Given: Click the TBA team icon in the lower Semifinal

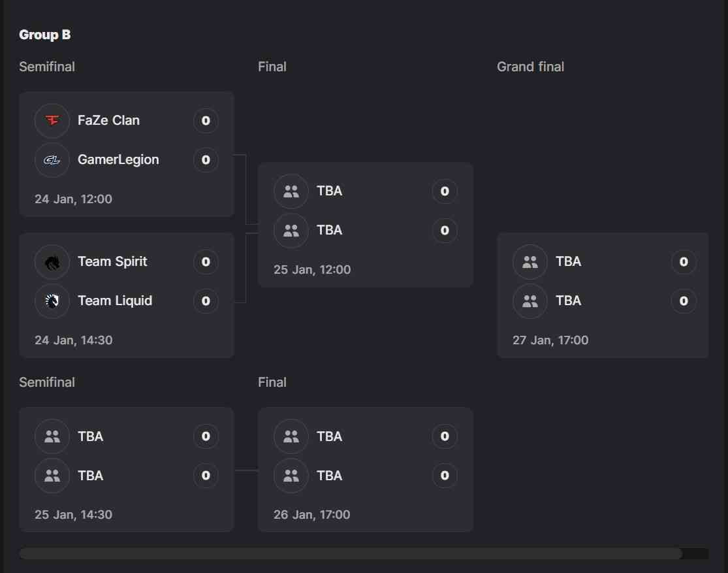Looking at the screenshot, I should (x=52, y=436).
